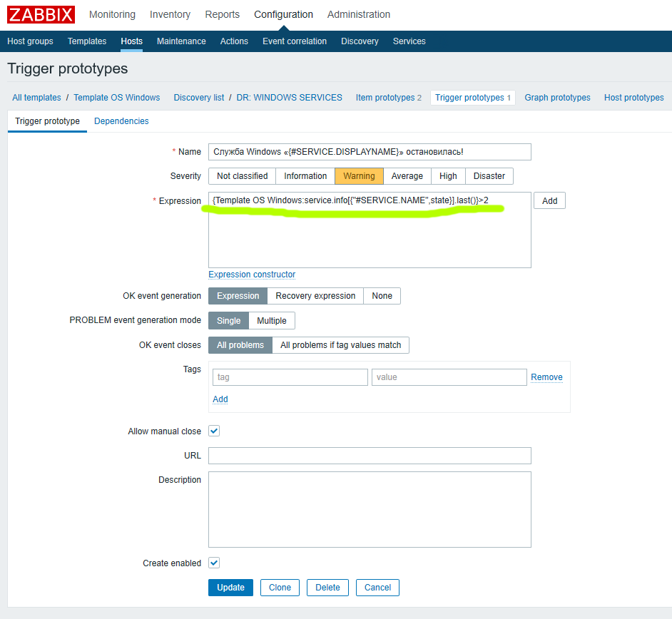This screenshot has width=672, height=619.
Task: Click the Clone button
Action: (280, 588)
